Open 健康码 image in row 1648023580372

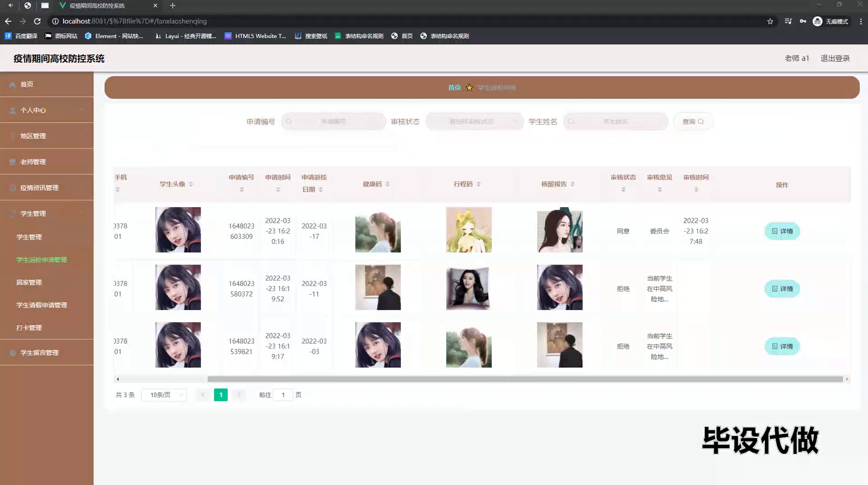tap(378, 287)
